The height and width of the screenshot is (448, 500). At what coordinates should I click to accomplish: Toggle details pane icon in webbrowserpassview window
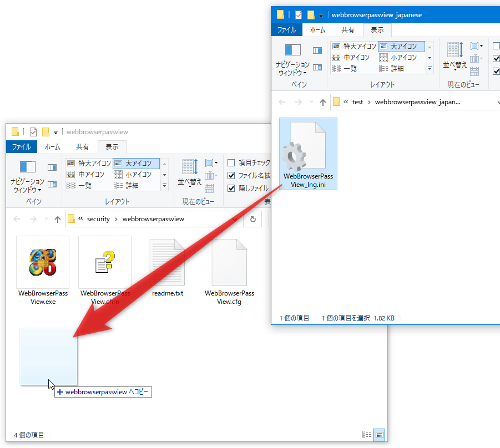click(x=52, y=184)
